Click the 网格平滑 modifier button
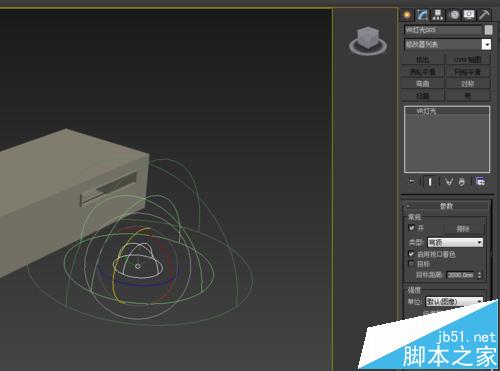The height and width of the screenshot is (371, 500). [468, 72]
